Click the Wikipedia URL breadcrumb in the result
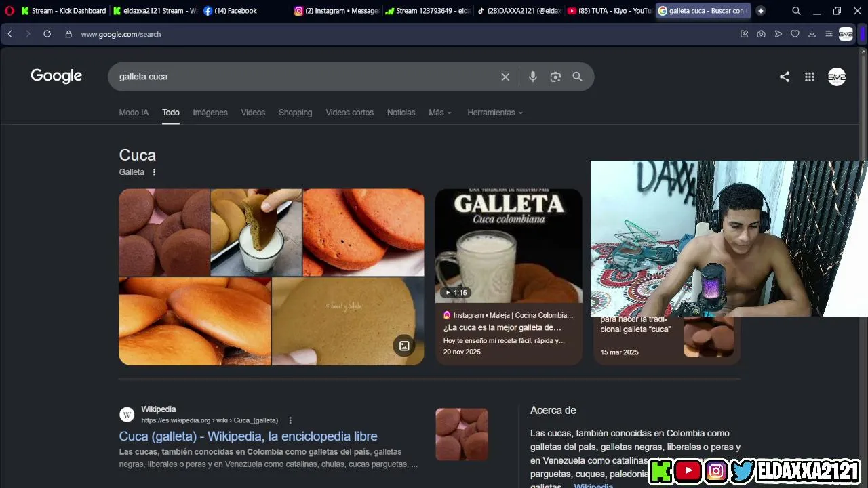868x488 pixels. pos(210,420)
